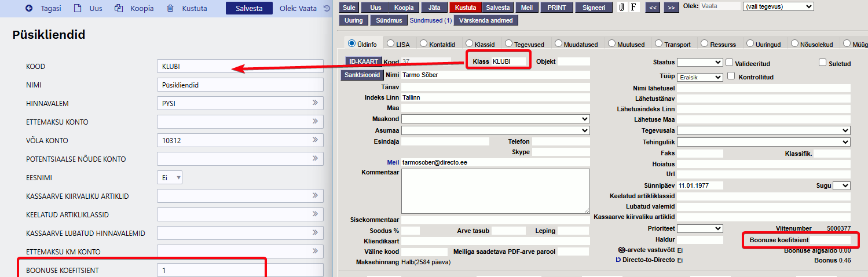Tick the Valideeritud checkbox
The height and width of the screenshot is (277, 868).
(730, 63)
